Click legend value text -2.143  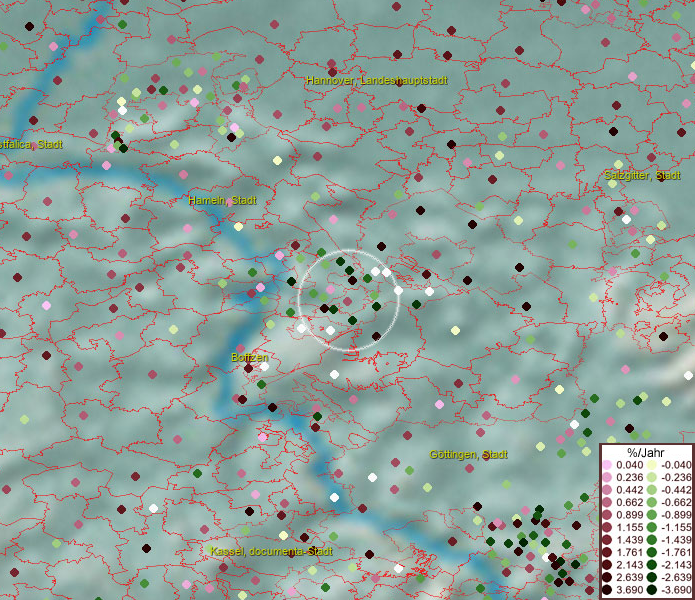pyautogui.click(x=676, y=565)
